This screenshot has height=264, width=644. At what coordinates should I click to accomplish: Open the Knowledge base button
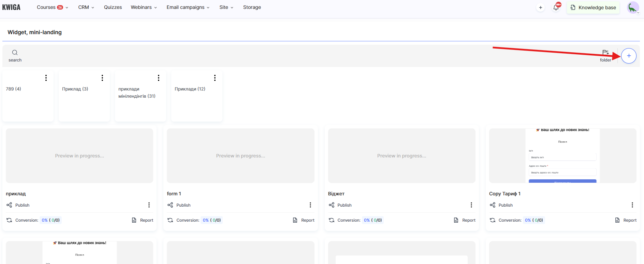pyautogui.click(x=593, y=8)
